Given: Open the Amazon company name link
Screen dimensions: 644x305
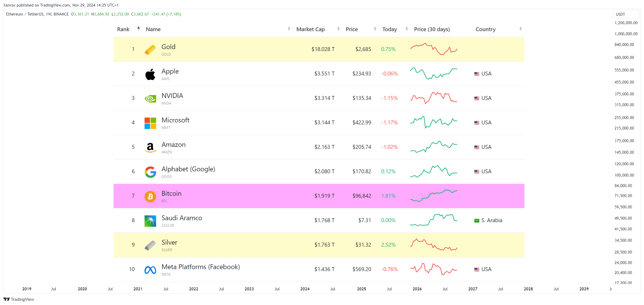Looking at the screenshot, I should (x=173, y=144).
